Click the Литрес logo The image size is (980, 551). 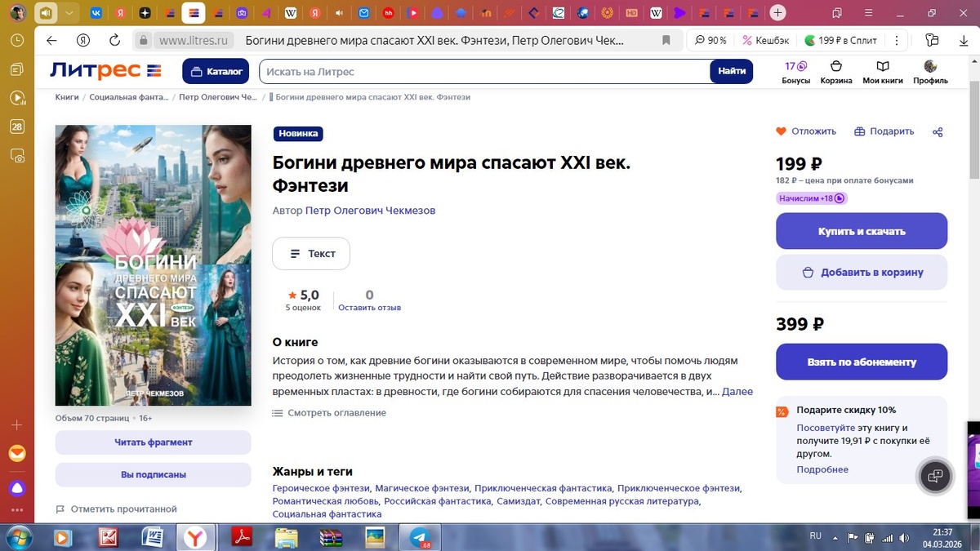pos(105,71)
